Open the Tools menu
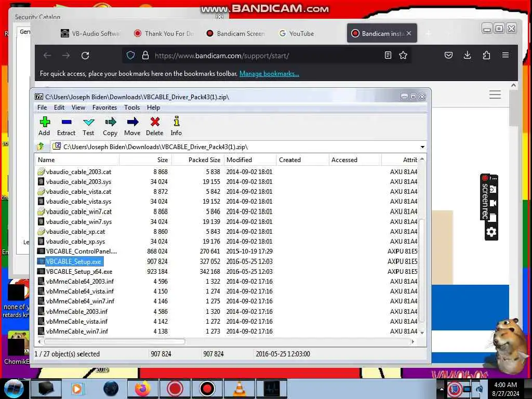The height and width of the screenshot is (399, 532). 132,107
